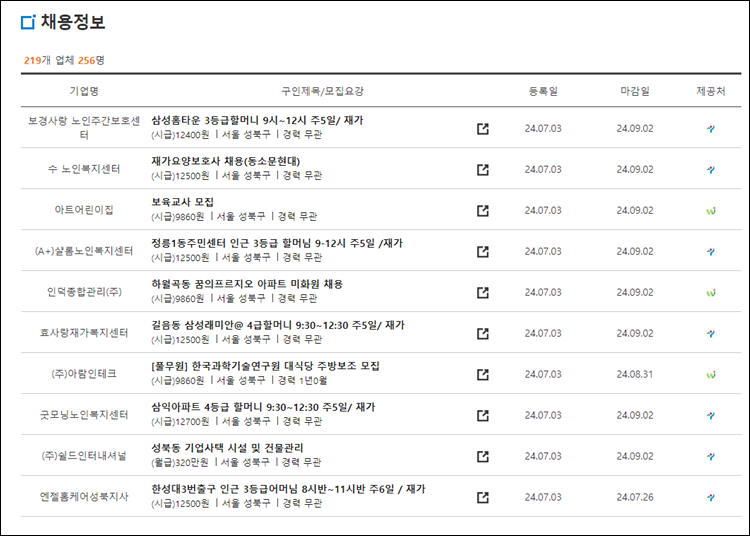750x536 pixels.
Task: Select company name 보경사랑 노인주간보호센터
Action: click(x=84, y=128)
